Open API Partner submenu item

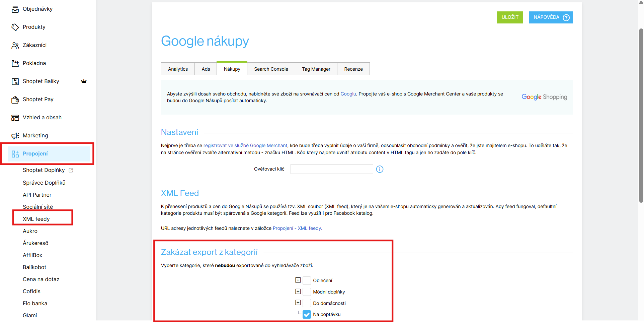[37, 195]
